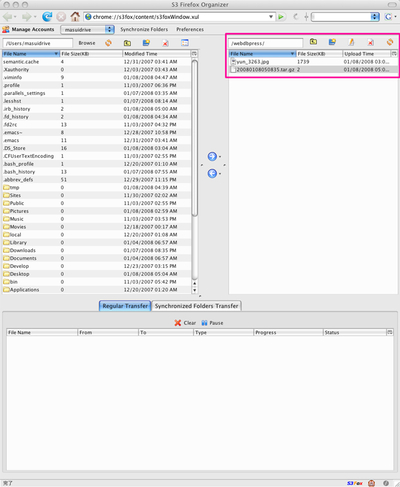Pause the transfers
Image resolution: width=400 pixels, height=487 pixels.
pos(212,323)
